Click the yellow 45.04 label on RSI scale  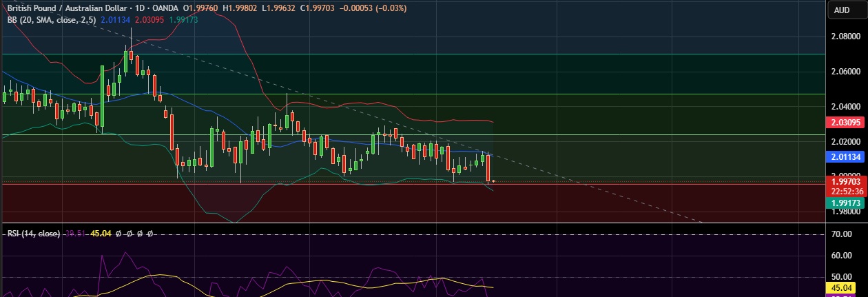[844, 287]
